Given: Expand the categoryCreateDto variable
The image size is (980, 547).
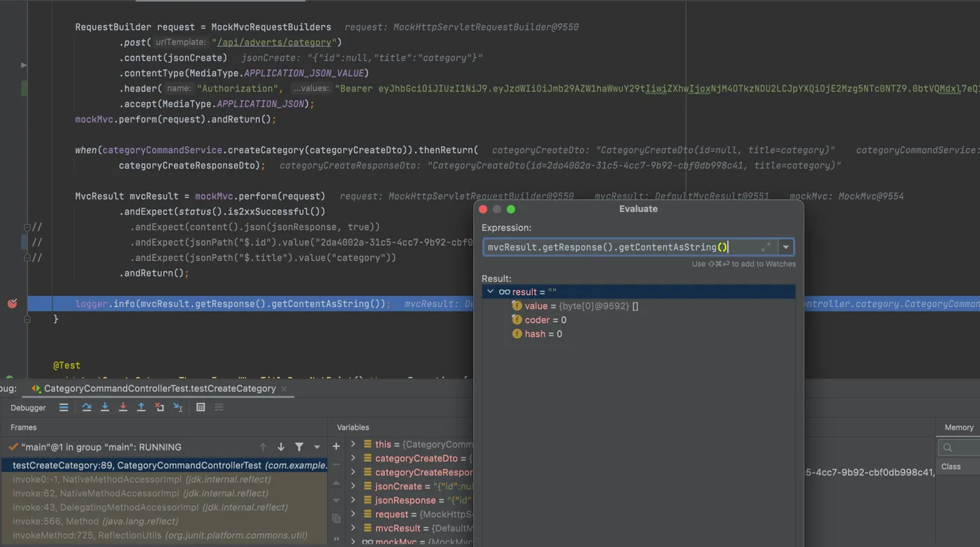Looking at the screenshot, I should 353,458.
